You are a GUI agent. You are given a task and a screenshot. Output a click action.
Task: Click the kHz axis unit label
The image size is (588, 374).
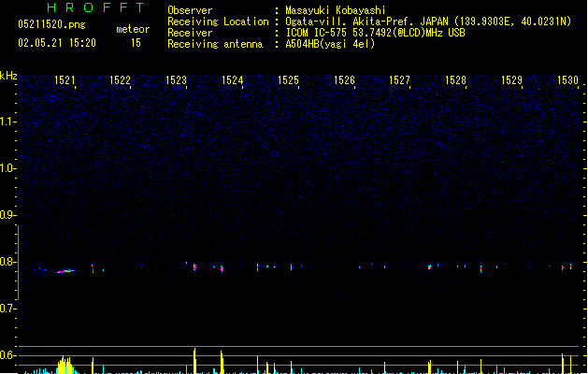[x=8, y=76]
